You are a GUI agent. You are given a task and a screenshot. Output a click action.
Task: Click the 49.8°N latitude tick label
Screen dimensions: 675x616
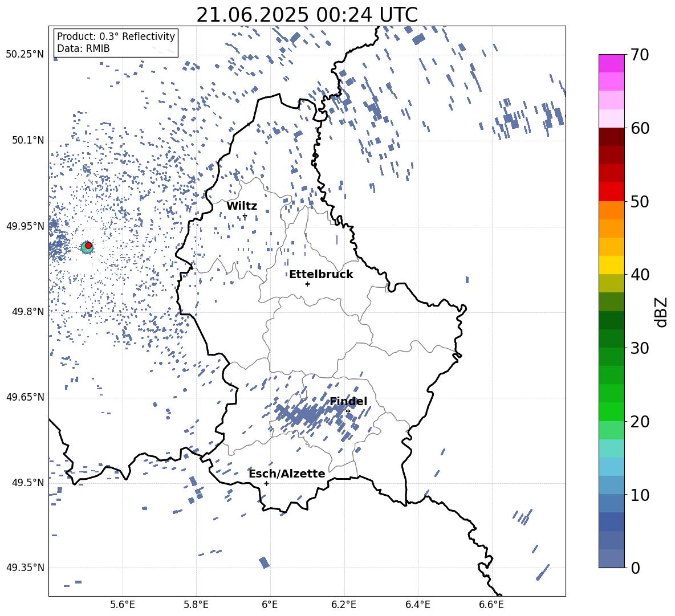coord(27,312)
